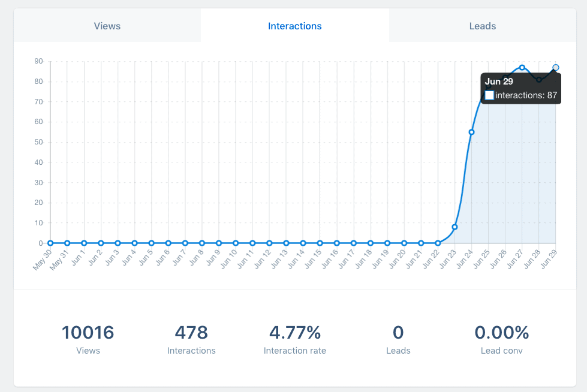Click the 0.00% Lead conv statistic
Viewport: 587px width, 392px height.
point(501,332)
